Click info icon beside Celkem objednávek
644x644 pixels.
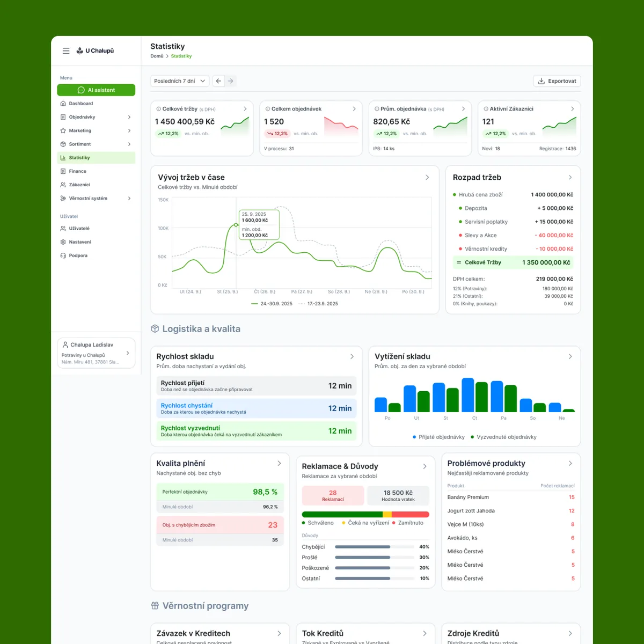click(268, 109)
